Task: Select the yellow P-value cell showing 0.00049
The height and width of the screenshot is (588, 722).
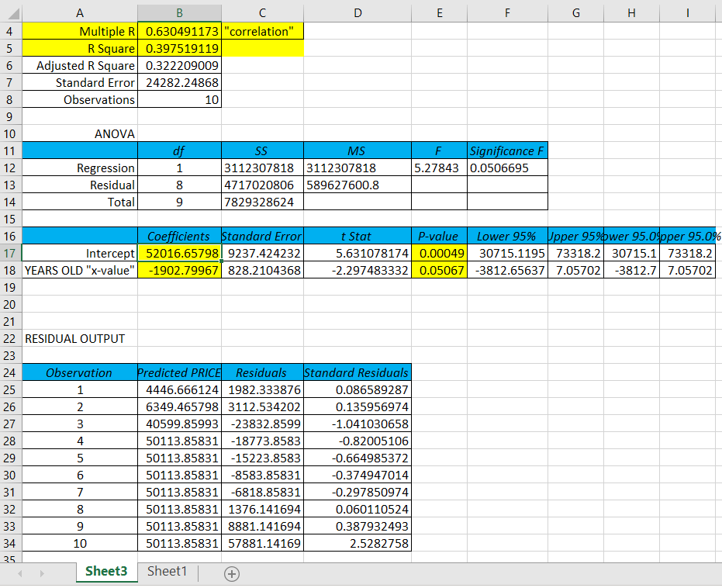Action: [440, 254]
